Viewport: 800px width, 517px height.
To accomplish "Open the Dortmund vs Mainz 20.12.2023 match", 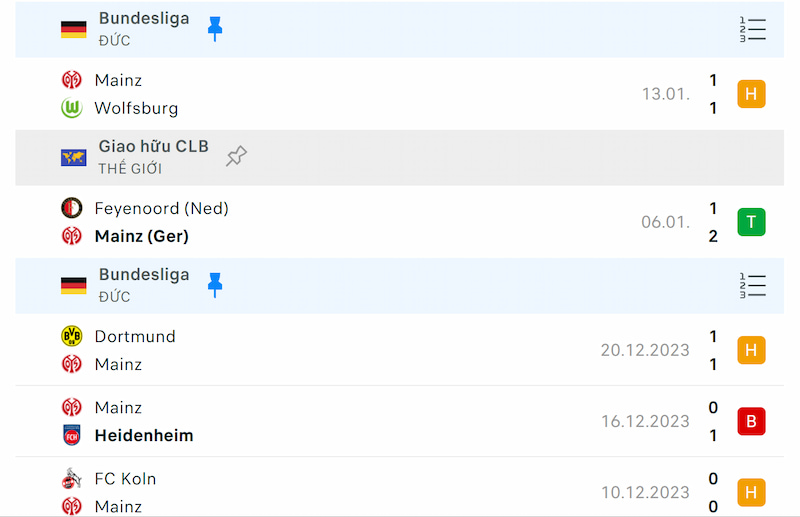I will (399, 350).
